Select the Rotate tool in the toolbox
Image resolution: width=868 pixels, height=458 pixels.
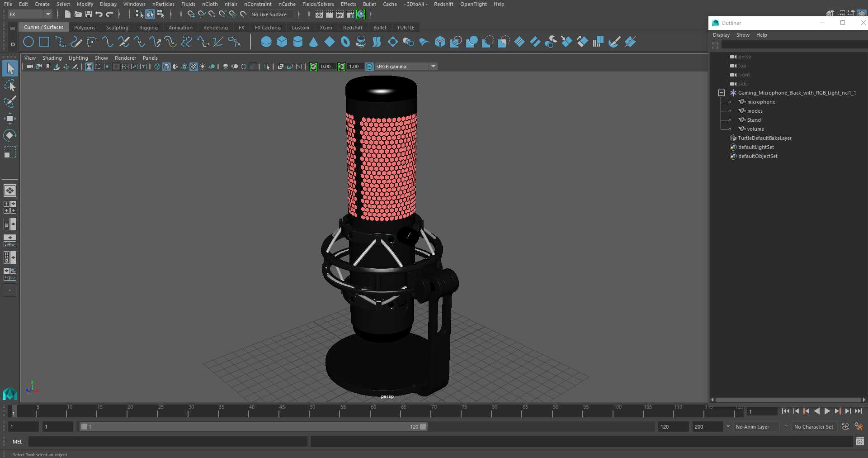click(x=10, y=135)
